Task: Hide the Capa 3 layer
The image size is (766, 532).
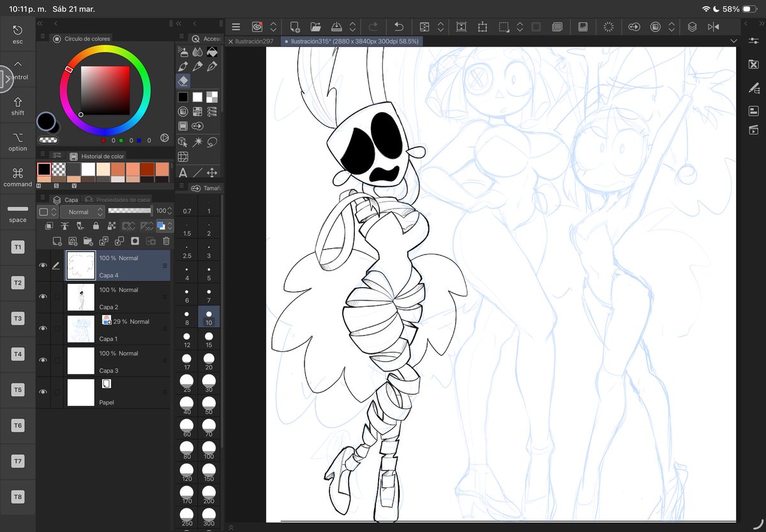Action: (43, 360)
